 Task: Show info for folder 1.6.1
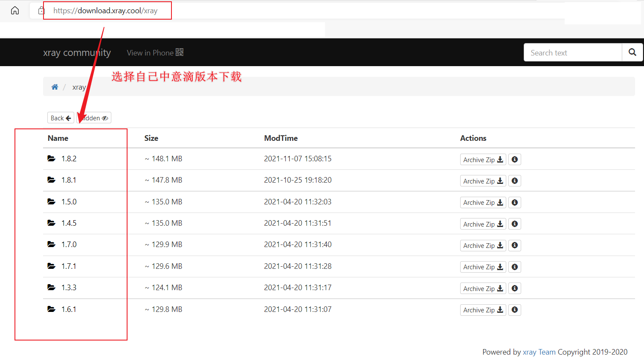click(x=515, y=310)
